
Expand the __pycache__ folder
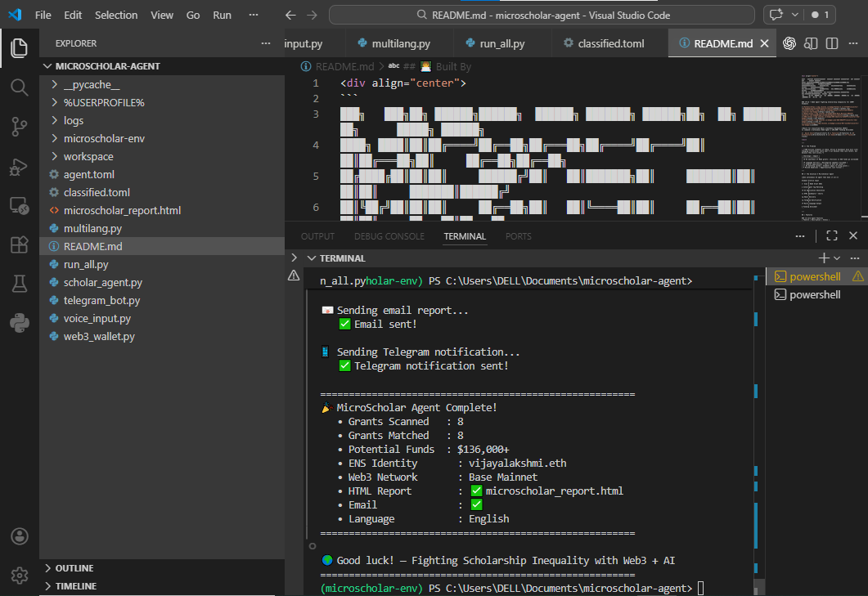pyautogui.click(x=54, y=85)
